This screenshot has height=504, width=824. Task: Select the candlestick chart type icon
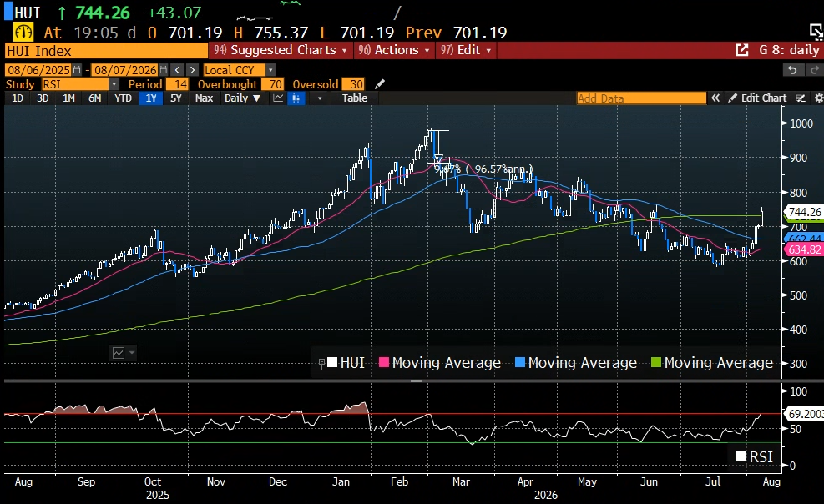tap(296, 98)
